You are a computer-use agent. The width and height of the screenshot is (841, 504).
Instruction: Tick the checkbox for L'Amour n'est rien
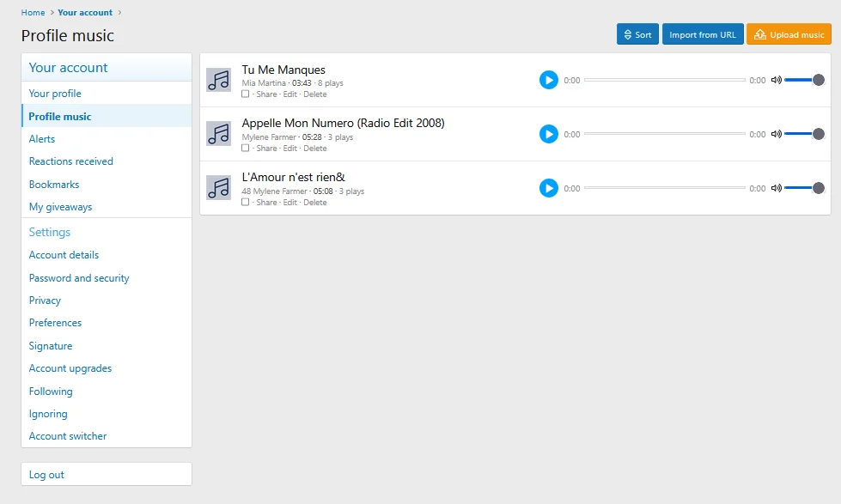[245, 202]
